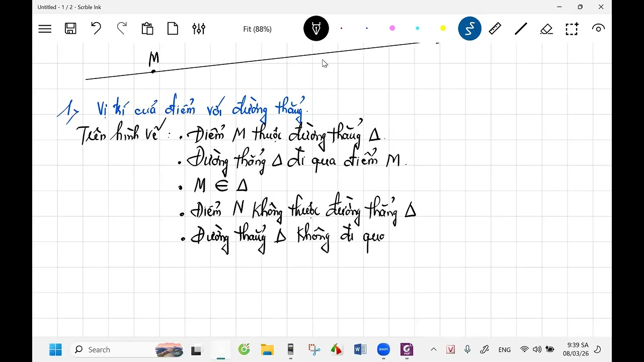Open the Scrble Ink taskbar item

(x=220, y=349)
